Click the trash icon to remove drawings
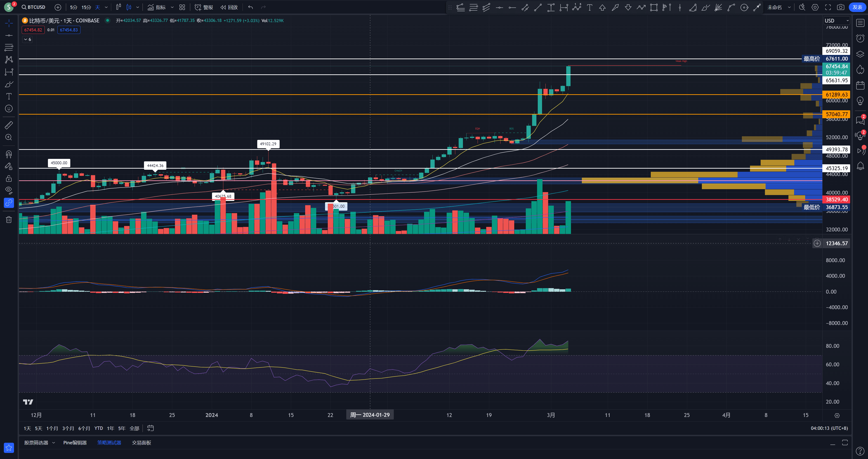Image resolution: width=868 pixels, height=459 pixels. coord(9,219)
